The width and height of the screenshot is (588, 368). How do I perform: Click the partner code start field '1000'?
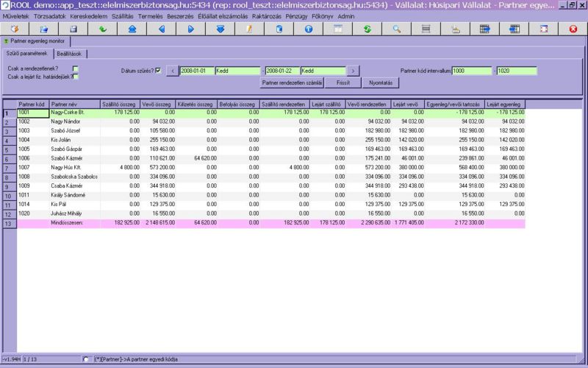(x=471, y=71)
